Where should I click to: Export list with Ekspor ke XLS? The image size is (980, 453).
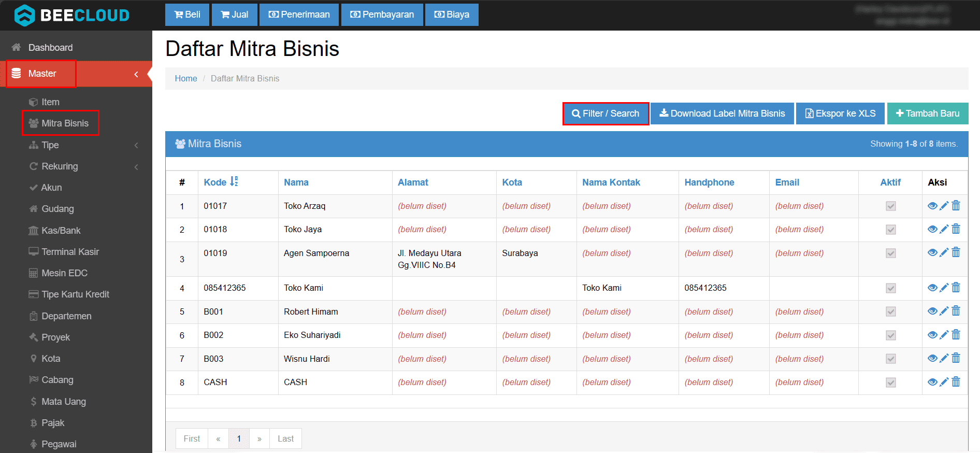click(x=840, y=114)
